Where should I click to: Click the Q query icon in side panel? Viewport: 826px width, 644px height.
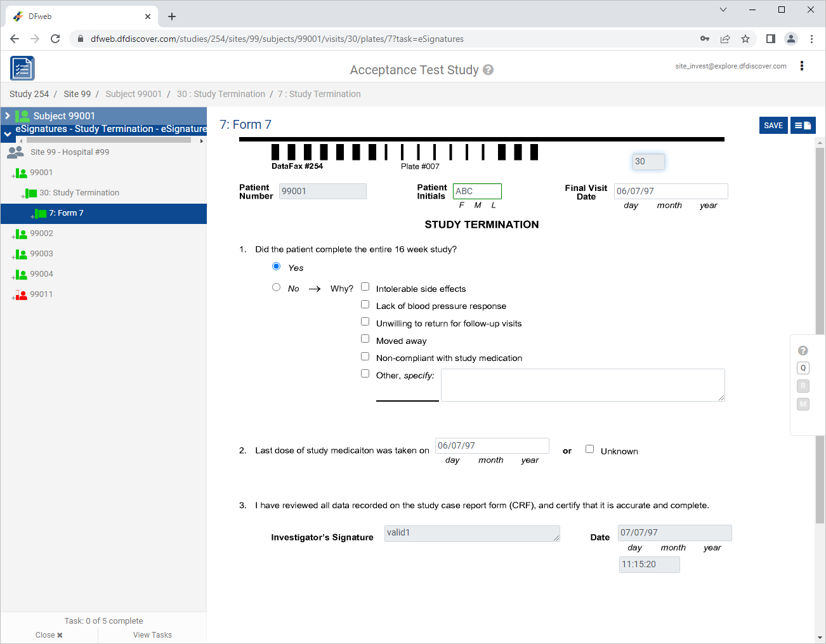(x=803, y=368)
